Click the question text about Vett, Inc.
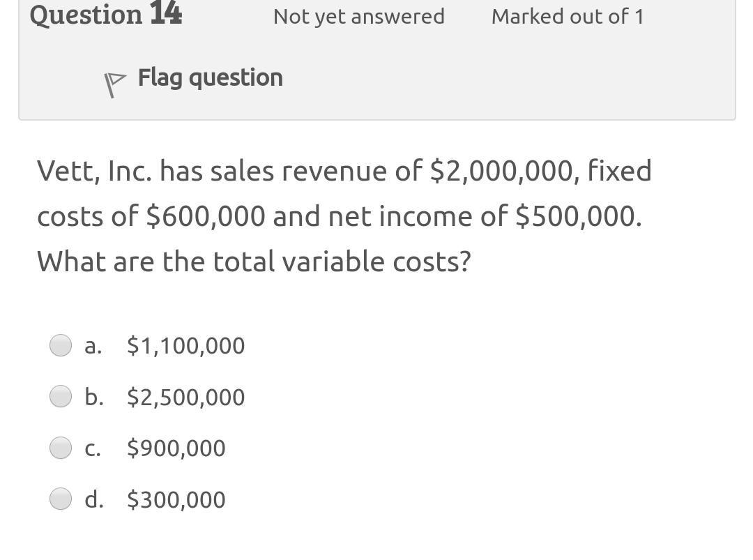 pos(344,215)
